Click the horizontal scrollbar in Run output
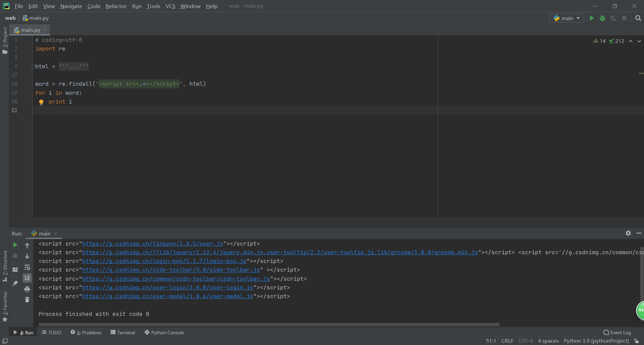This screenshot has height=345, width=644. [x=269, y=324]
